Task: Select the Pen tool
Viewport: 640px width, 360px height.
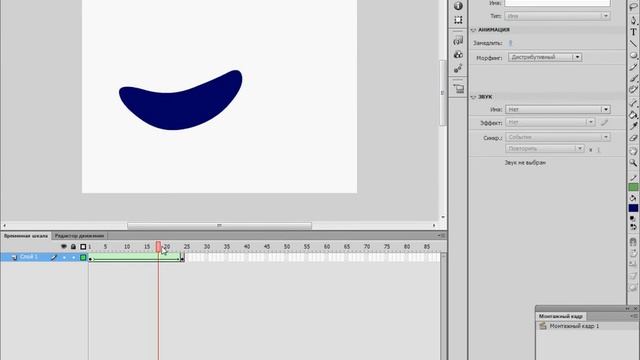Action: point(633,20)
